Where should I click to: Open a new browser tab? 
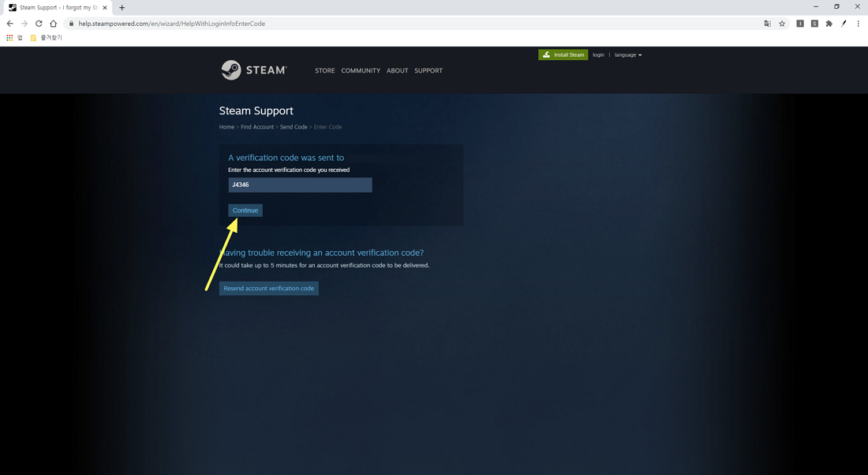pos(122,8)
